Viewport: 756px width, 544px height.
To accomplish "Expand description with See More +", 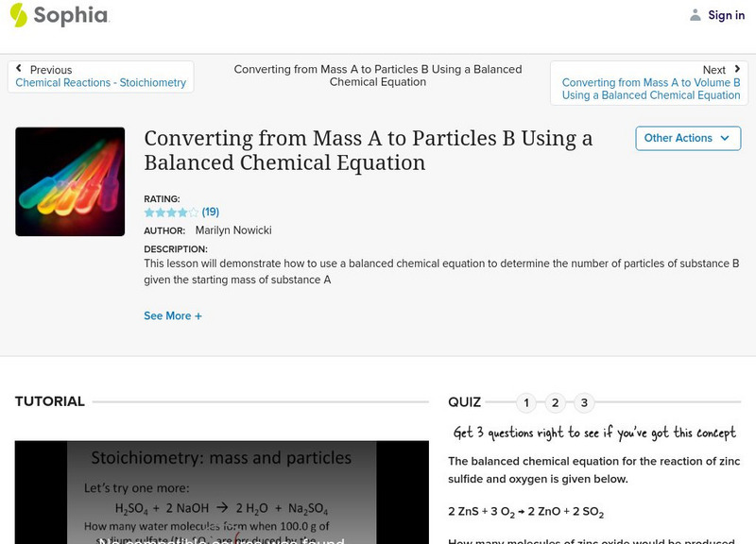I will coord(172,316).
